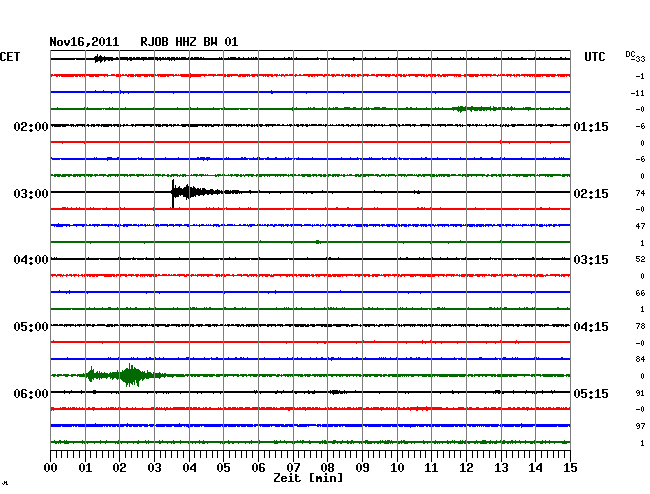This screenshot has height=494, width=650.
Task: Click the 07 minute tick label on the axis
Action: (x=293, y=467)
